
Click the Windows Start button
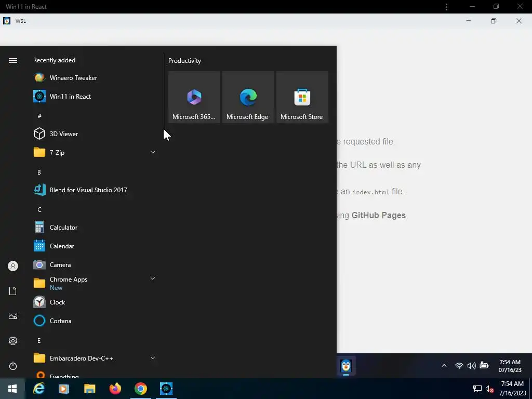(x=12, y=389)
